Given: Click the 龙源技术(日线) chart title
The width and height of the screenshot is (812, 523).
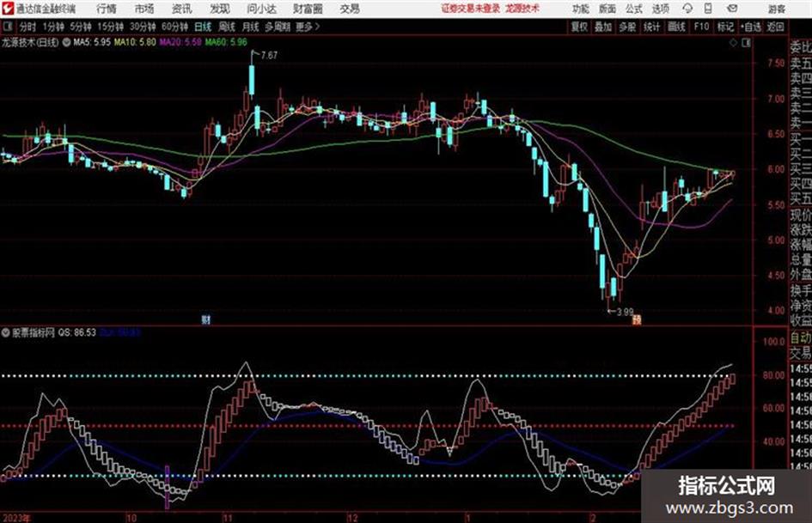Looking at the screenshot, I should pos(30,42).
